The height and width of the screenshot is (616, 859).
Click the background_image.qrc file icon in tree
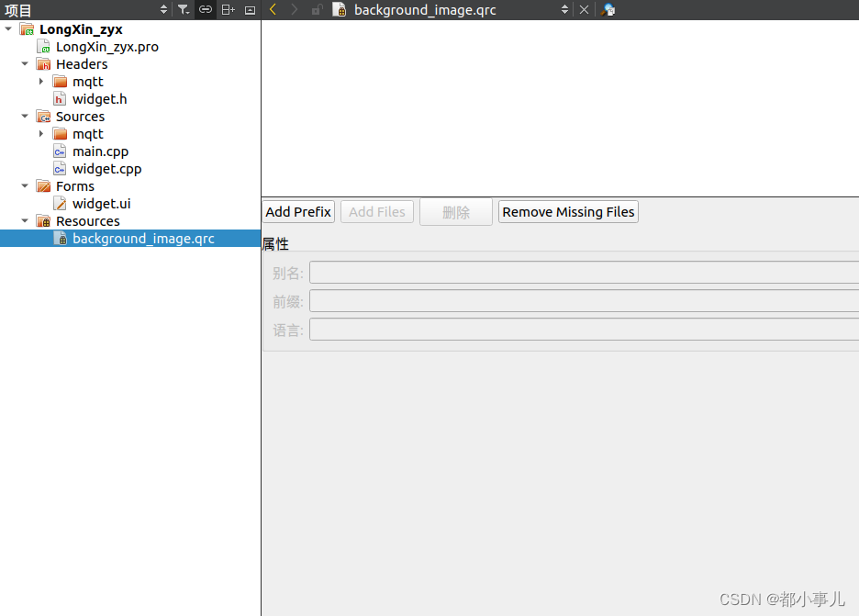coord(61,239)
